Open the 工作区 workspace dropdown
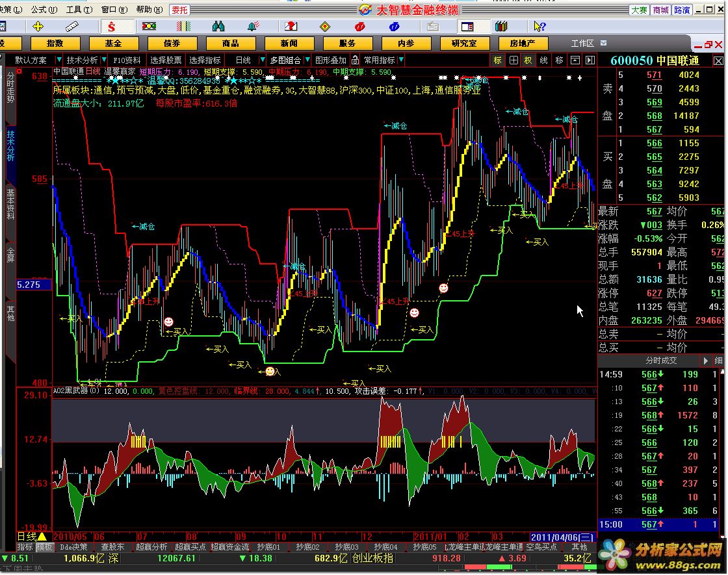The image size is (728, 575). click(604, 43)
